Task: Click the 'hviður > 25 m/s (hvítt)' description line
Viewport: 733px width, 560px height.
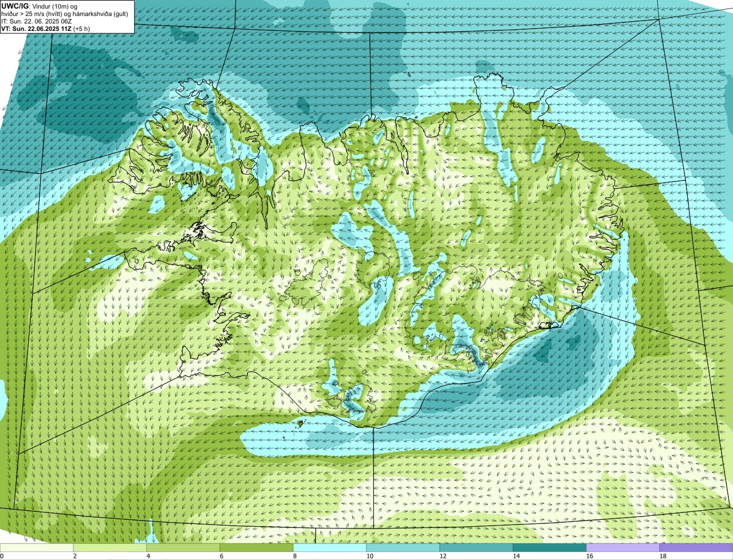Action: (x=65, y=13)
